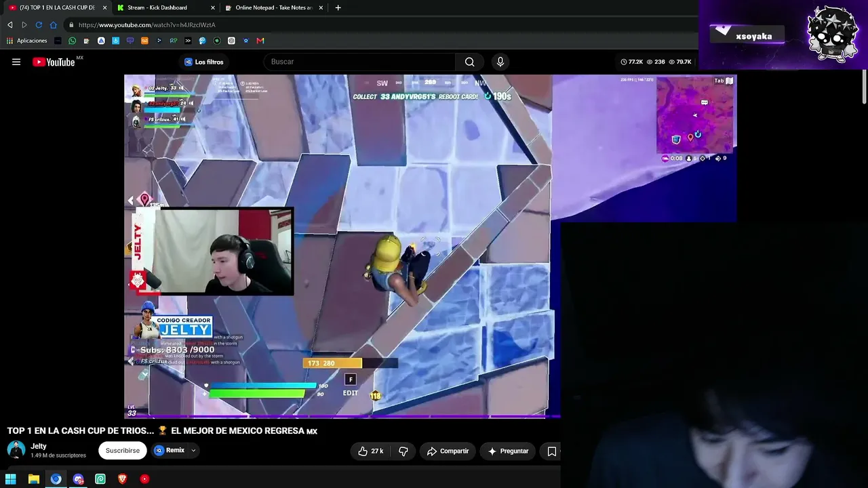Save the video with the bookmark icon
The image size is (868, 488).
(551, 451)
